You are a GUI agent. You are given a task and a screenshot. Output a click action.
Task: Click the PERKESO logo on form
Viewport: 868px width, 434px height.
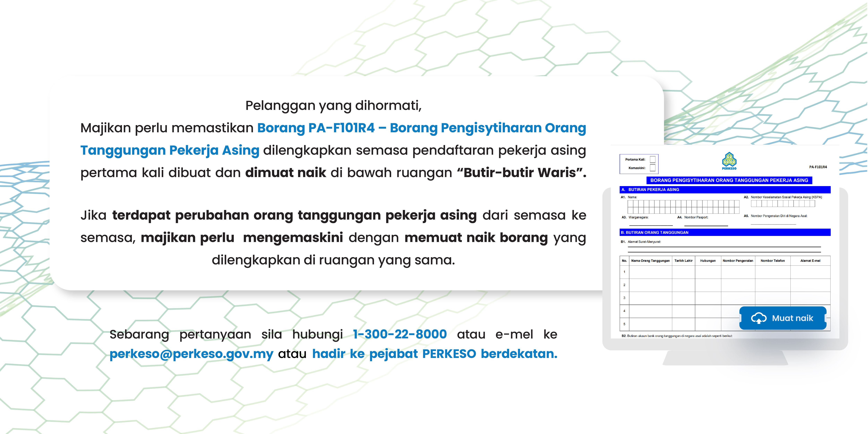pyautogui.click(x=729, y=161)
